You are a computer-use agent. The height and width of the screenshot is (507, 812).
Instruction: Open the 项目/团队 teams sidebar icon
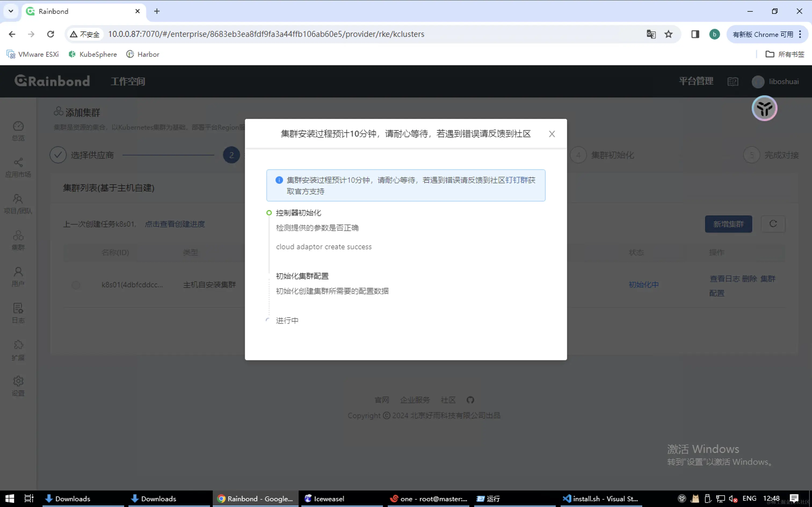pos(18,203)
